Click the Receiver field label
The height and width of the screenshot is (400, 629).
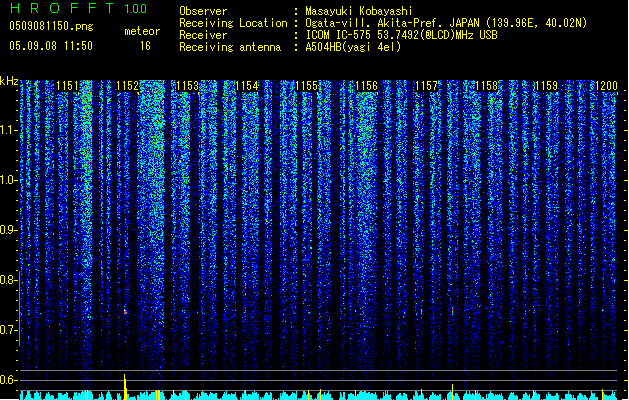[x=203, y=35]
